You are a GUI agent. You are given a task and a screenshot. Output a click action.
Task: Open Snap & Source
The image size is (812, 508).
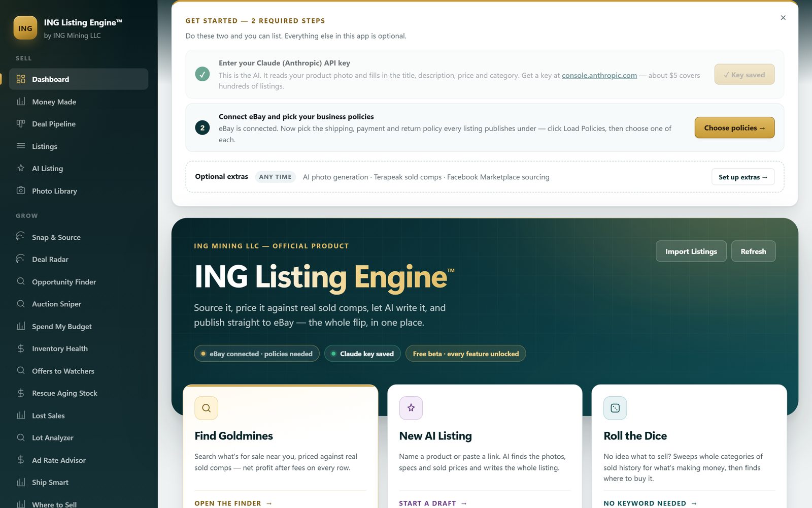(x=79, y=237)
